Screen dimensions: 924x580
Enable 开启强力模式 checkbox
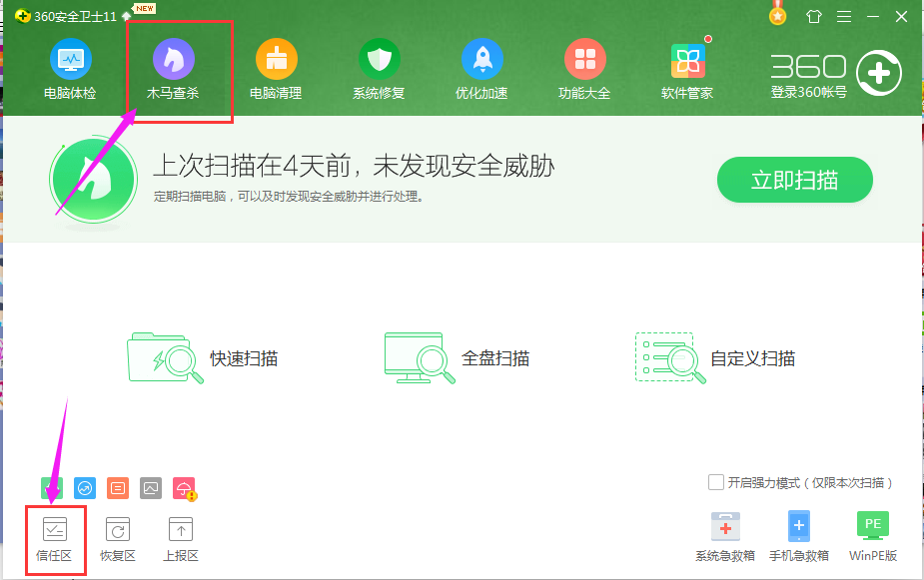tap(716, 482)
